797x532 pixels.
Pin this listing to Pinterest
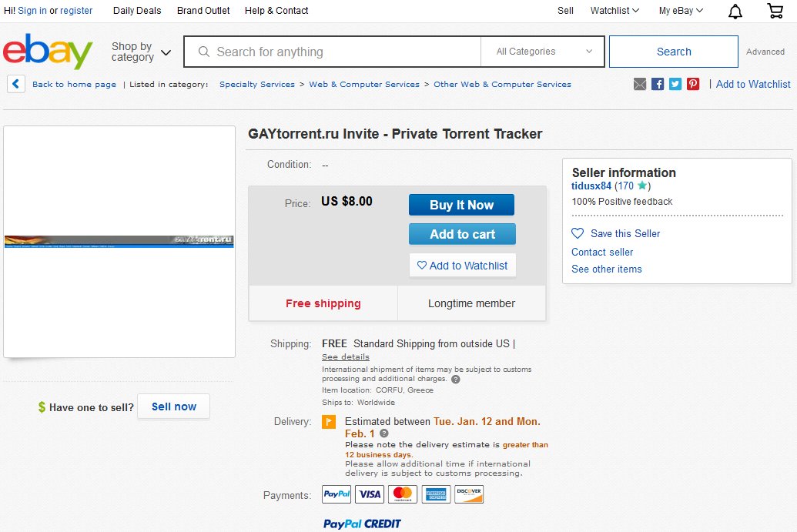(692, 83)
